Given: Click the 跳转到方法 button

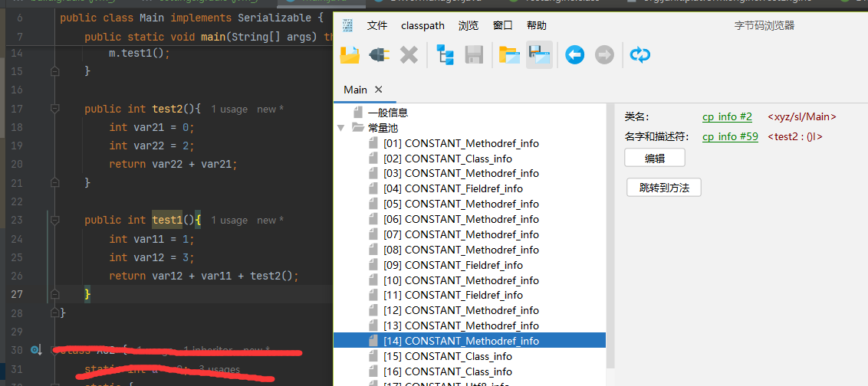Looking at the screenshot, I should click(663, 188).
